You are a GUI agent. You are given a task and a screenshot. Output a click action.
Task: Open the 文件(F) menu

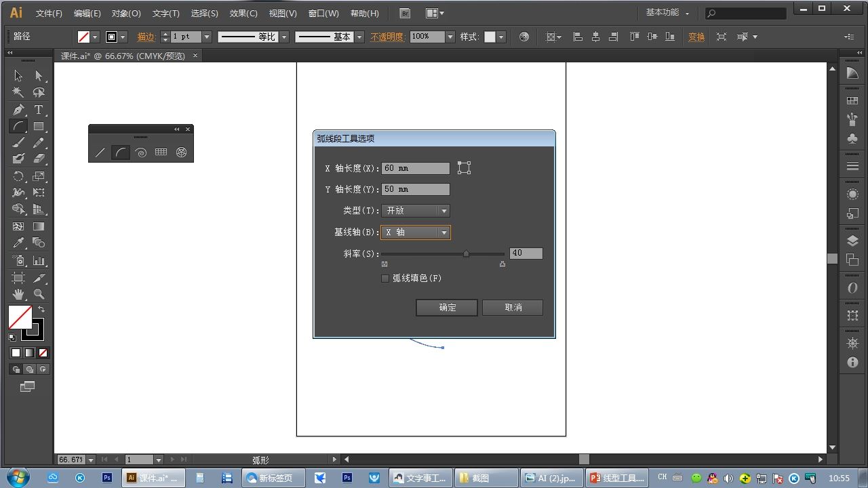point(49,14)
